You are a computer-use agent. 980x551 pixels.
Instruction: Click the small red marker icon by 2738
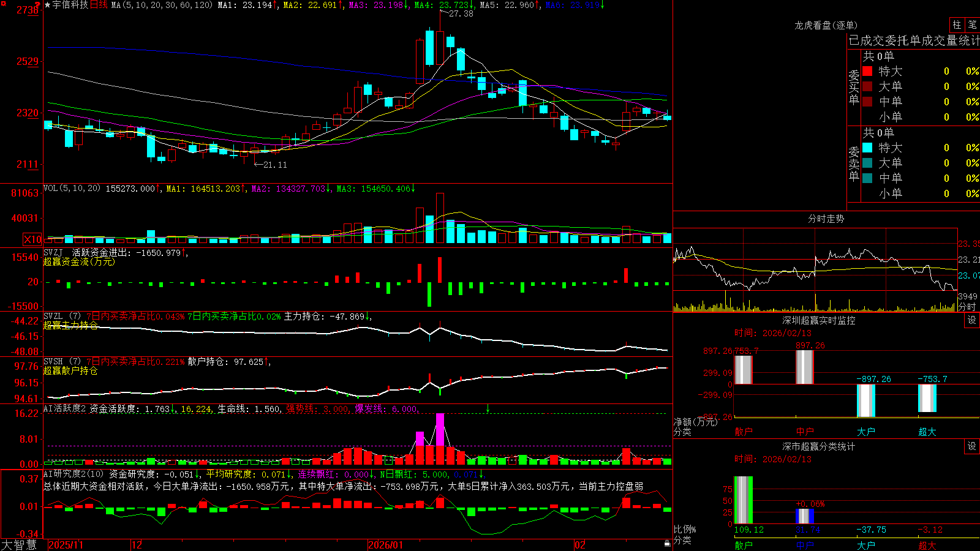tap(37, 6)
